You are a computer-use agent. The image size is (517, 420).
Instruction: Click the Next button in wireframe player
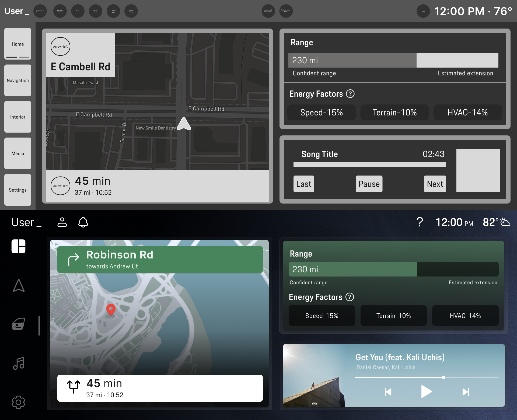pyautogui.click(x=435, y=184)
